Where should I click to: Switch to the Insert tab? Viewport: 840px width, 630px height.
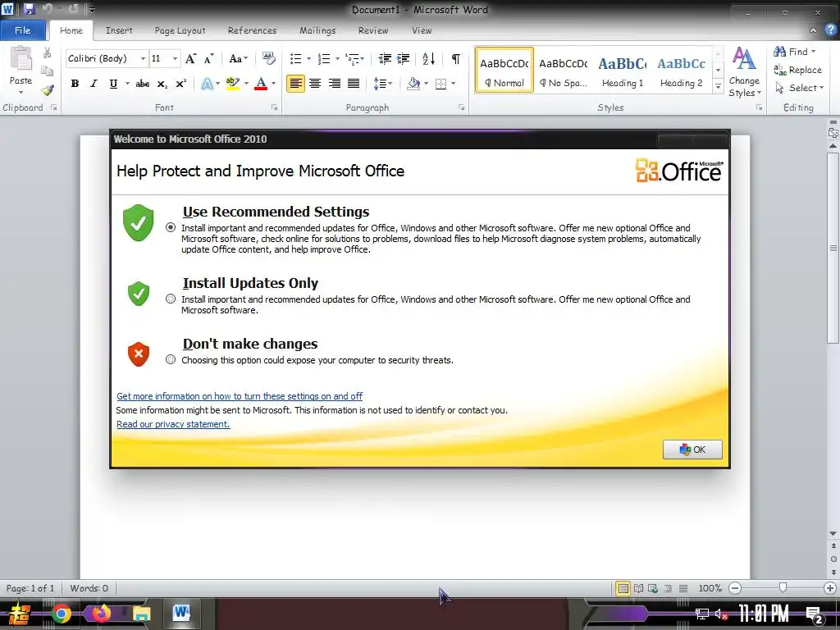click(119, 30)
